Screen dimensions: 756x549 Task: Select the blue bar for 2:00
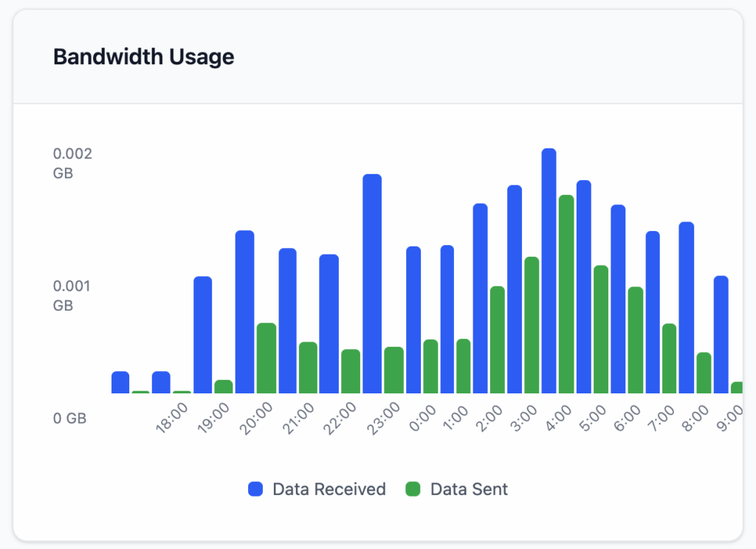tap(480, 298)
